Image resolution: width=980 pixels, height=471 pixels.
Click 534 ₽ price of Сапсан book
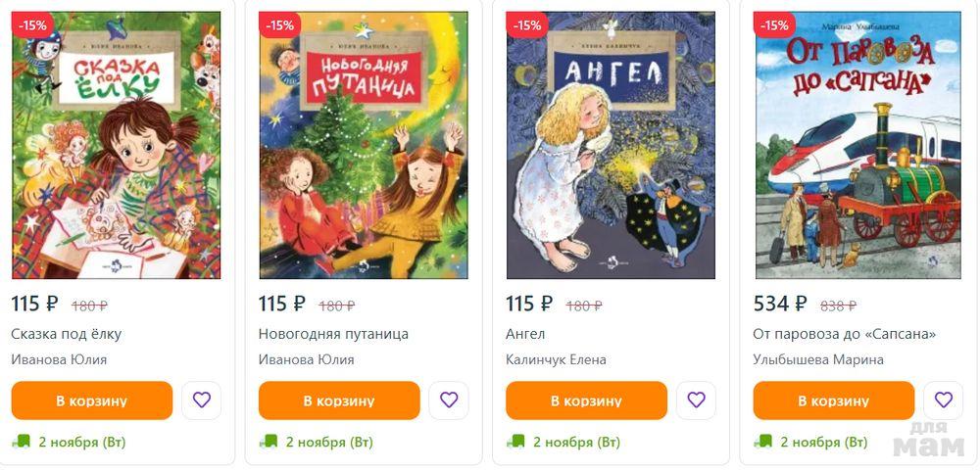tap(780, 304)
